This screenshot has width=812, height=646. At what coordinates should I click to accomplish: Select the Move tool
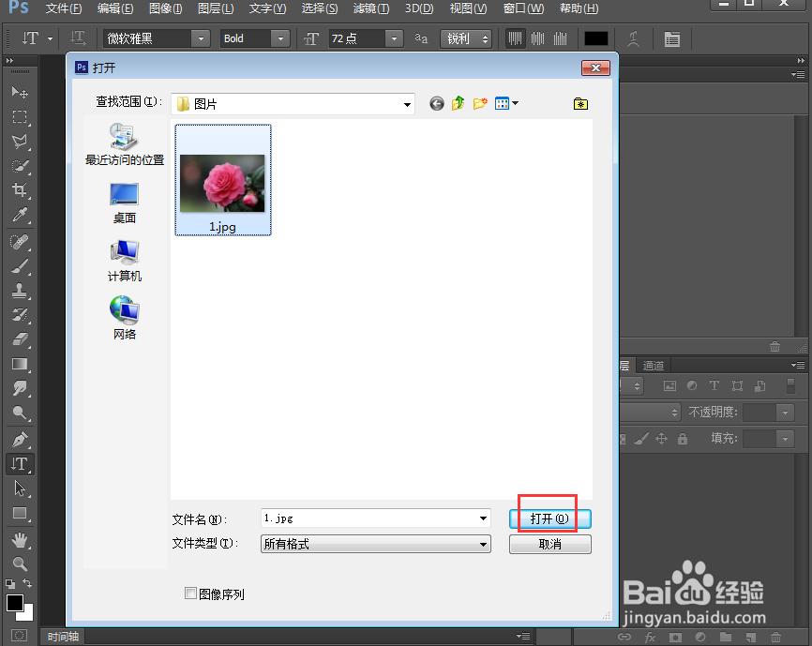click(x=20, y=92)
